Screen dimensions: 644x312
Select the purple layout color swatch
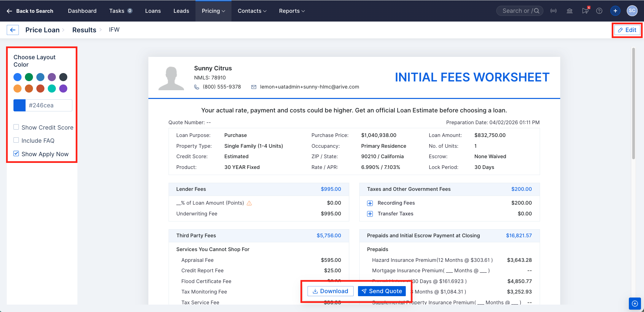51,77
